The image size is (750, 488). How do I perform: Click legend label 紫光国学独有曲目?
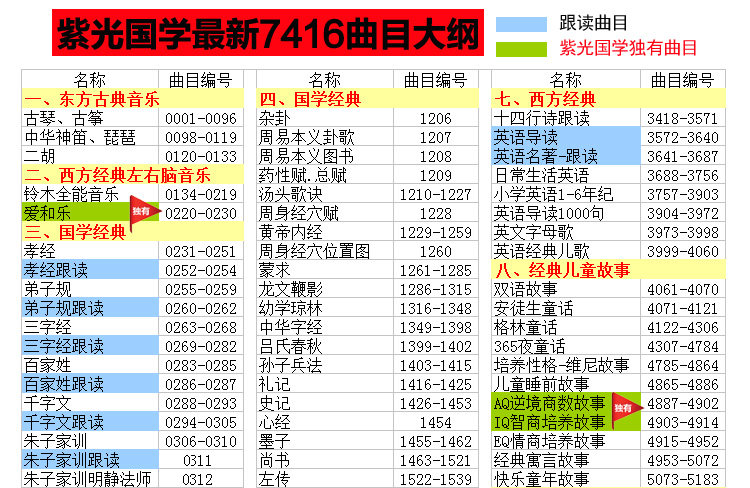(x=628, y=48)
